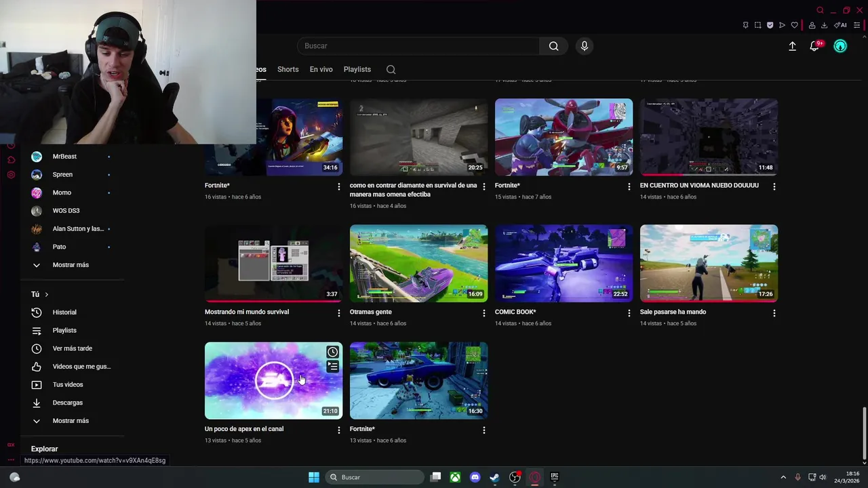This screenshot has width=868, height=488.
Task: Open options menu for Mostrando mi mundo survival
Action: click(339, 313)
